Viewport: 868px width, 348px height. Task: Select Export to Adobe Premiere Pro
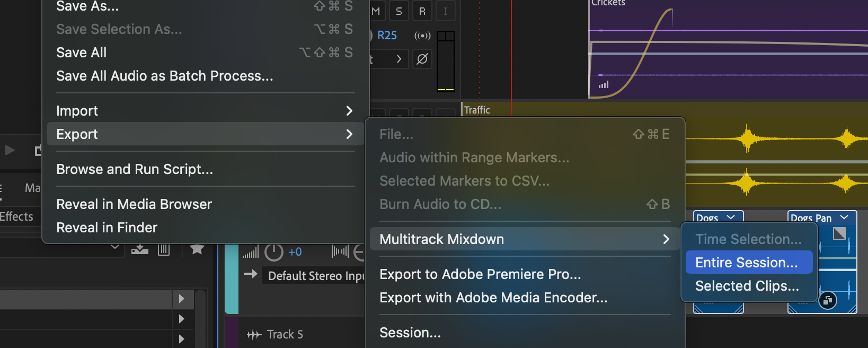coord(480,274)
